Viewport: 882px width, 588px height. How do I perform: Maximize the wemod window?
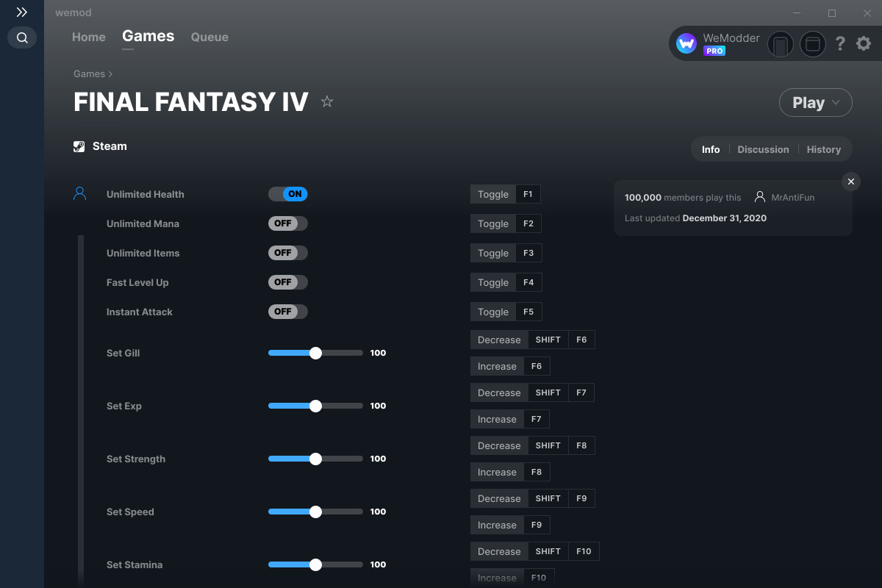[x=832, y=12]
